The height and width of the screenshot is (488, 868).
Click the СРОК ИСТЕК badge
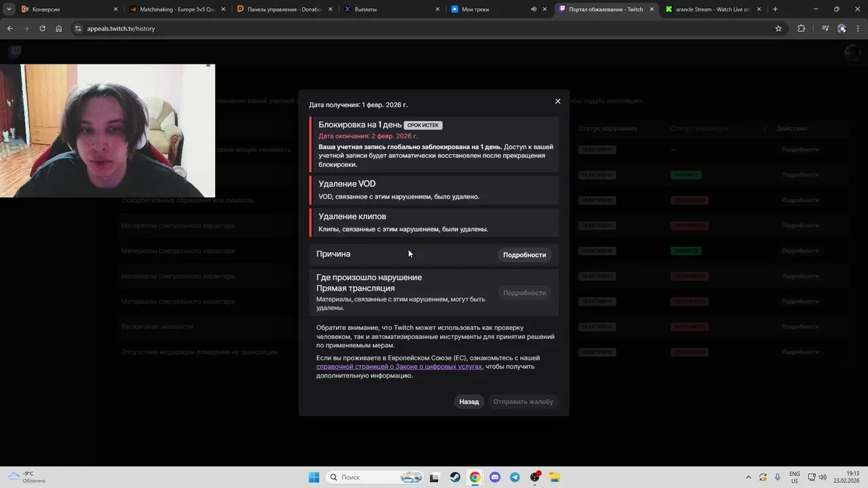[x=423, y=125]
